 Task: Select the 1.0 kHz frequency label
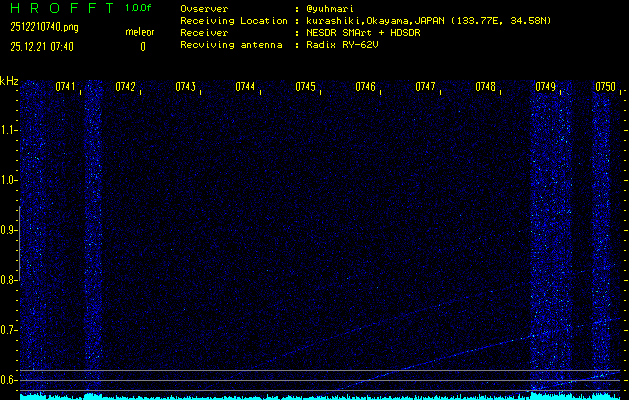coord(9,180)
